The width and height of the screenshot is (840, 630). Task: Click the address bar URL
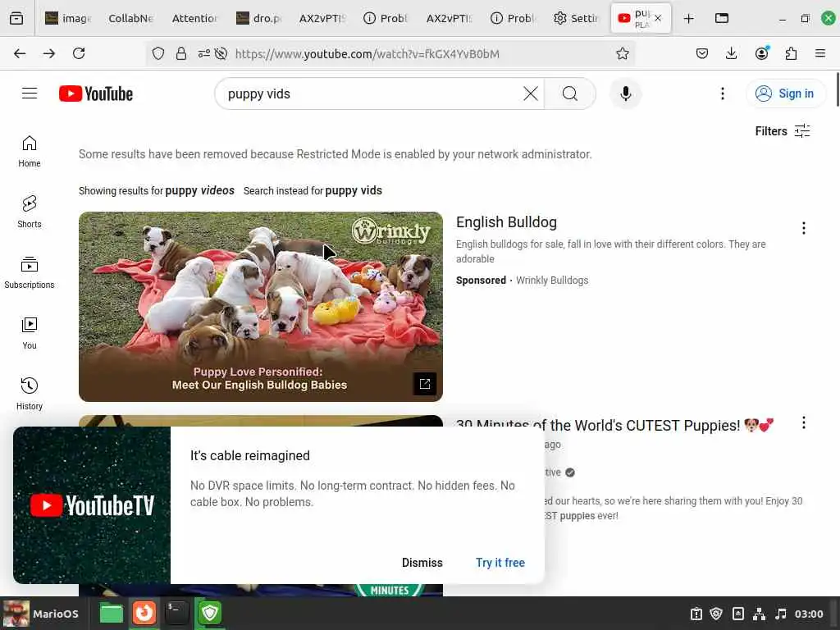pyautogui.click(x=367, y=54)
